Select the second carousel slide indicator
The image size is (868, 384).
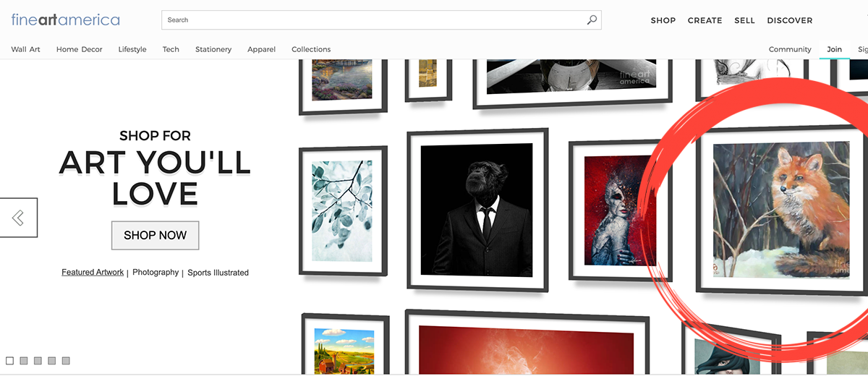[24, 360]
